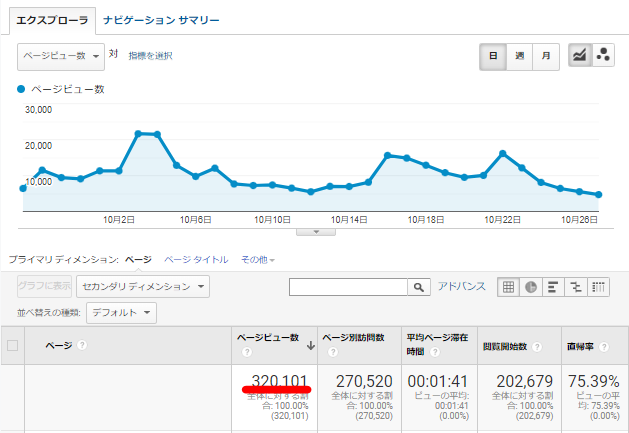Click the search magnifier button
Screen dimensions: 629x433
coord(420,287)
